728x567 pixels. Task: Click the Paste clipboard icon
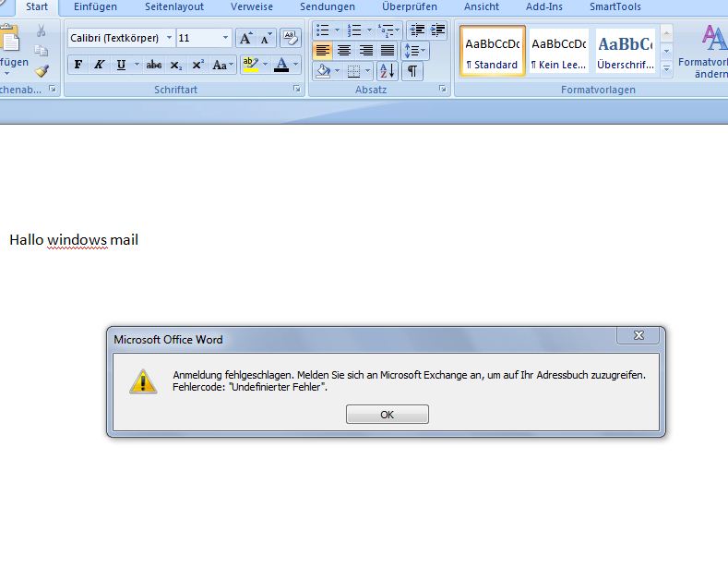pyautogui.click(x=9, y=38)
